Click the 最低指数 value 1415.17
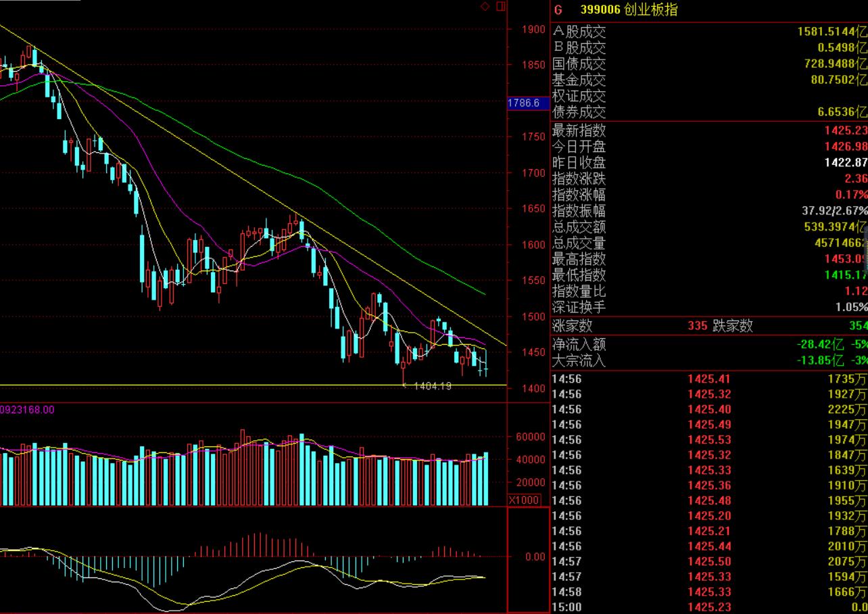The image size is (868, 614). pyautogui.click(x=846, y=275)
